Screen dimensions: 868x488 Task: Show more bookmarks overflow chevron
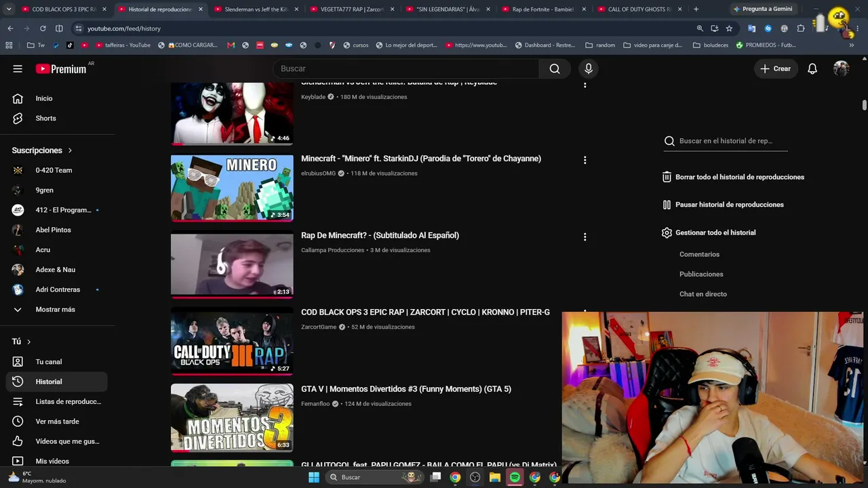click(x=852, y=45)
